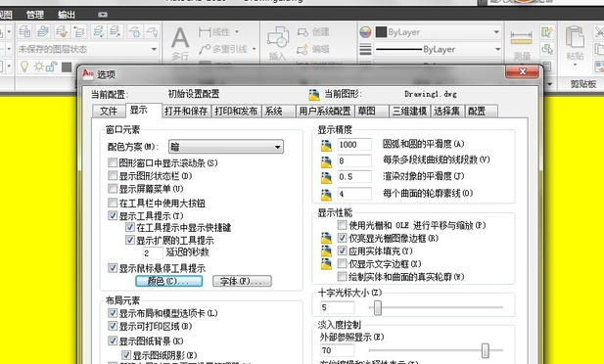This screenshot has height=364, width=604.
Task: Click the first layer tool icon in the ribbon
Action: click(x=24, y=31)
